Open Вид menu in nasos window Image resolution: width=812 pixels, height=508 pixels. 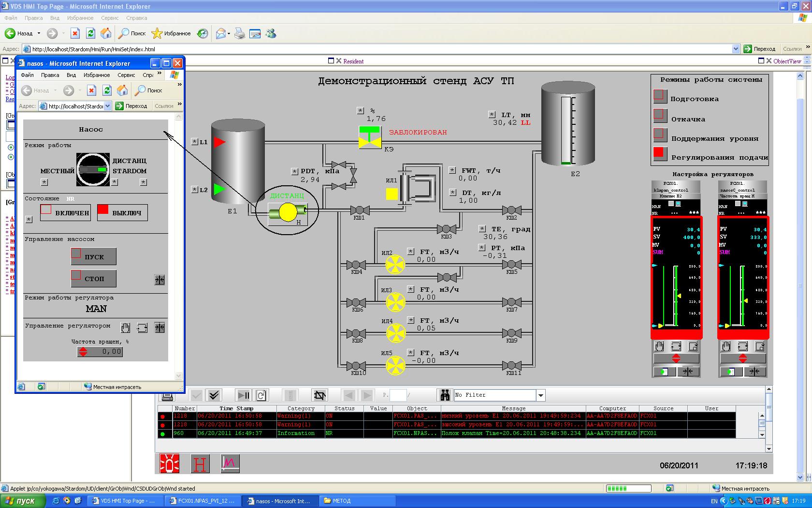pos(71,75)
